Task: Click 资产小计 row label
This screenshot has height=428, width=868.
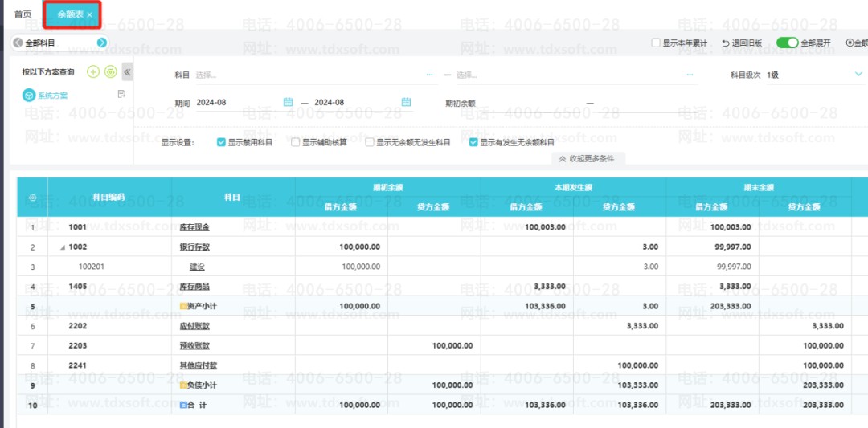Action: (202, 306)
